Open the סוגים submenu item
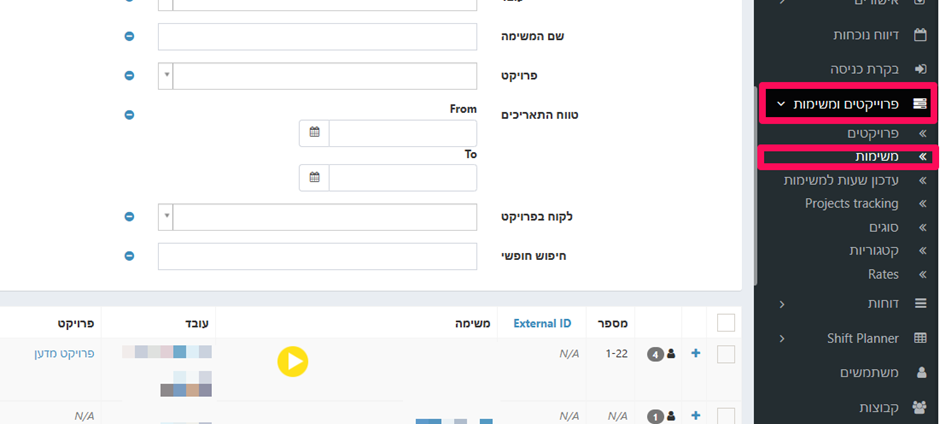 [x=884, y=228]
